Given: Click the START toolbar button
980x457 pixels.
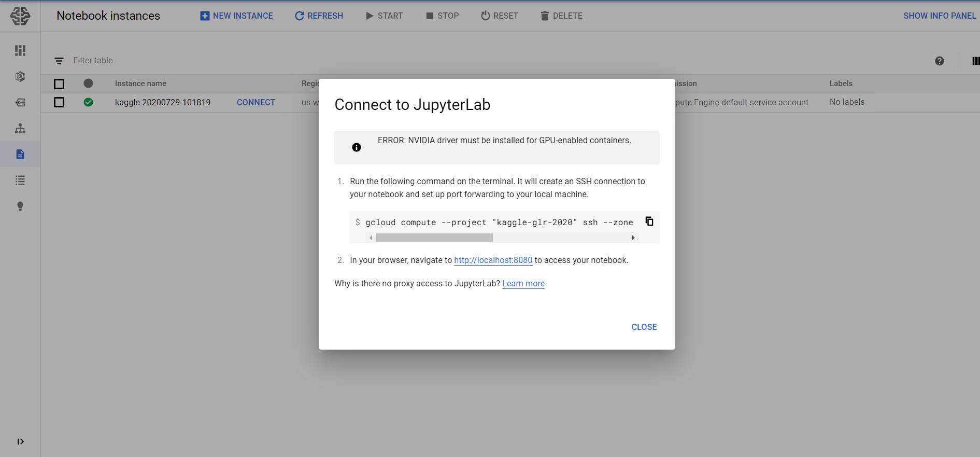Looking at the screenshot, I should [384, 16].
